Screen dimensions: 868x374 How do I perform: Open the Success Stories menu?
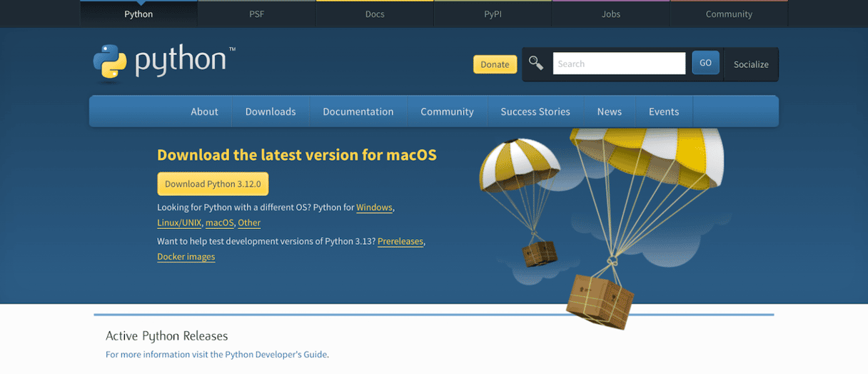click(535, 112)
